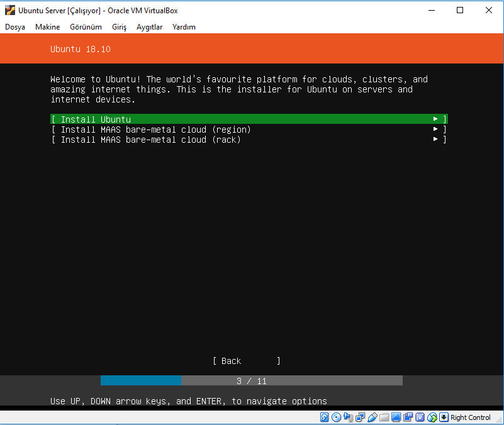
Task: Click the Welcome to Ubuntu paragraph
Action: click(x=239, y=89)
